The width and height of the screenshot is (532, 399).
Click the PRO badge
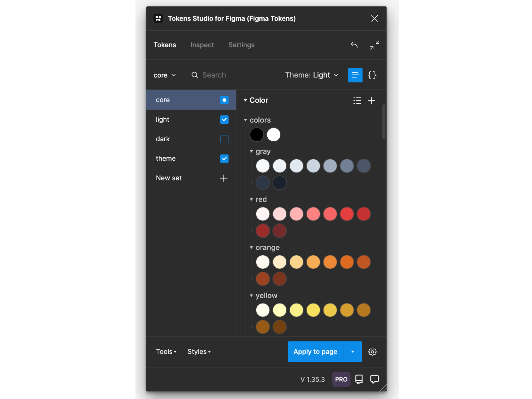(x=341, y=379)
